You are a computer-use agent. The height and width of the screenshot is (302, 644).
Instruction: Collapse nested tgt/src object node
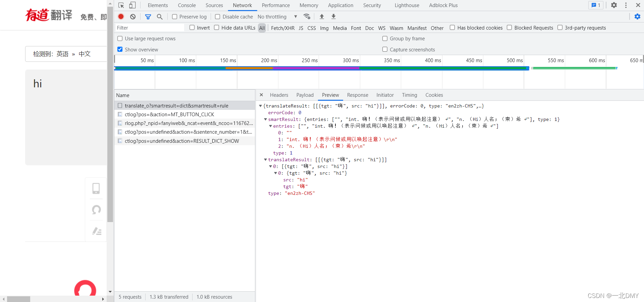275,173
